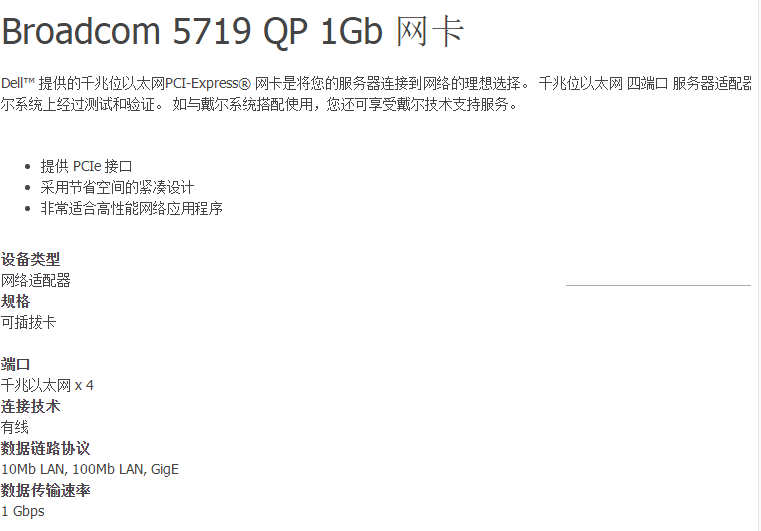Click the 规格 heading

[16, 301]
